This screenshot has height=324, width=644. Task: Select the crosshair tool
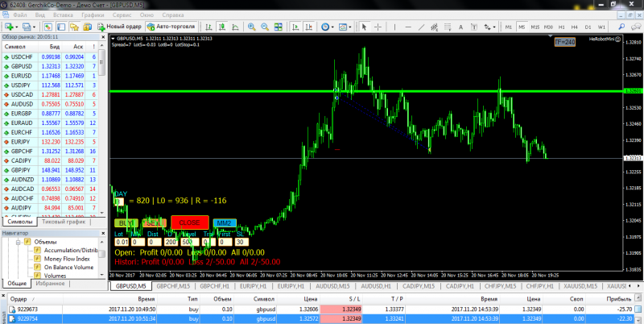378,27
